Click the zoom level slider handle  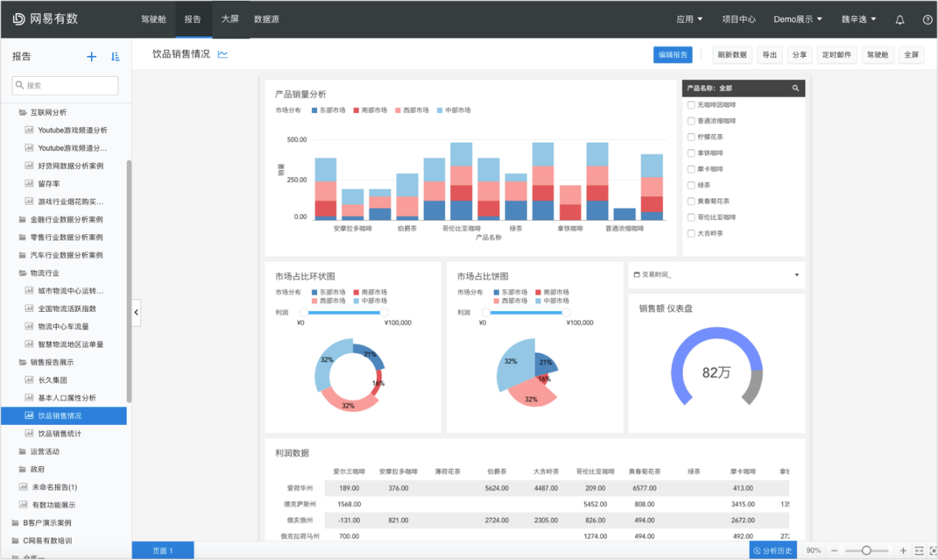(x=866, y=551)
